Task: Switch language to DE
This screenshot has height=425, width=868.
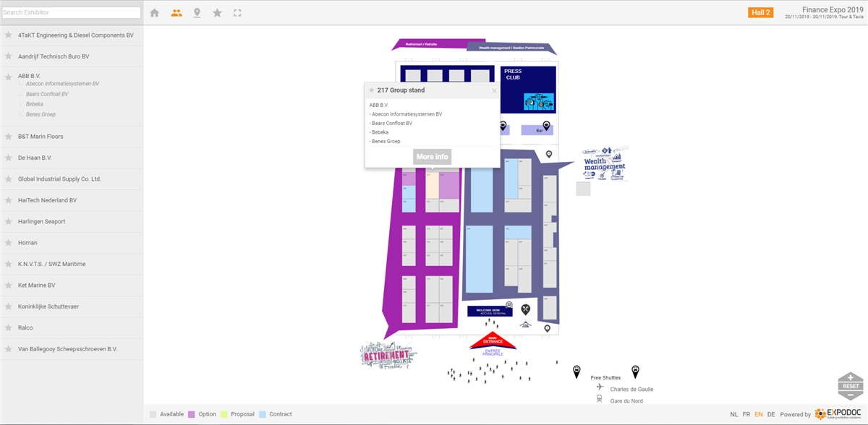Action: point(771,414)
